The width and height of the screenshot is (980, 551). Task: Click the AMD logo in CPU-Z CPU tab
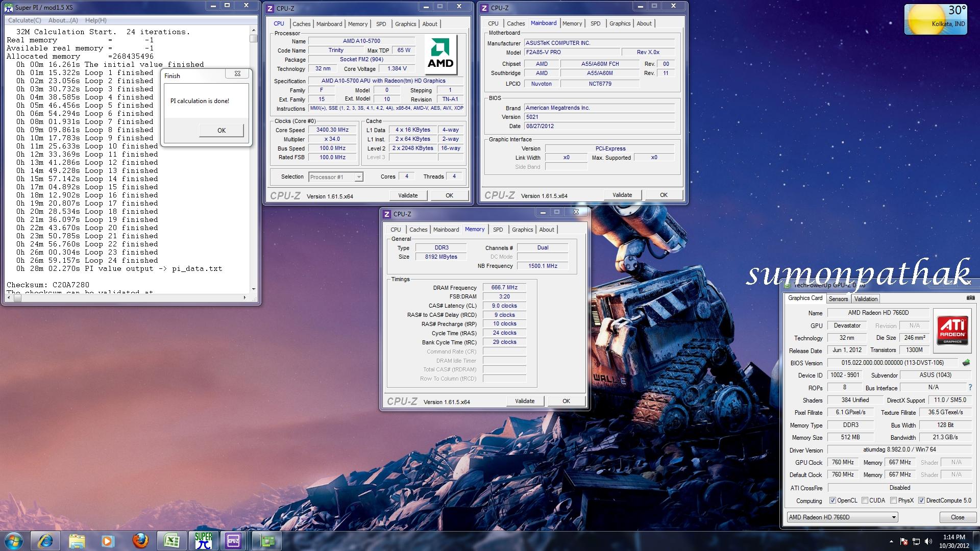pos(440,55)
